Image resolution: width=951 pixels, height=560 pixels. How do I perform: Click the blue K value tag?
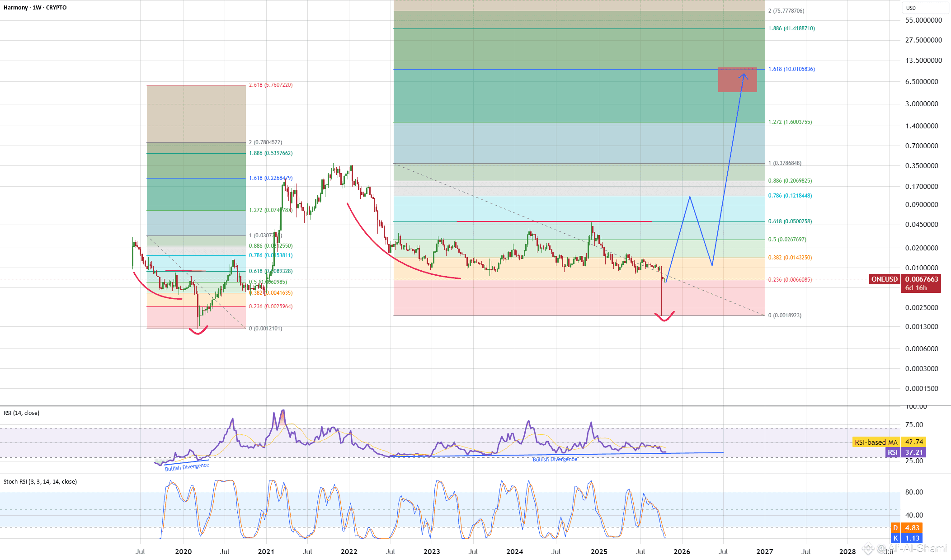tap(912, 538)
